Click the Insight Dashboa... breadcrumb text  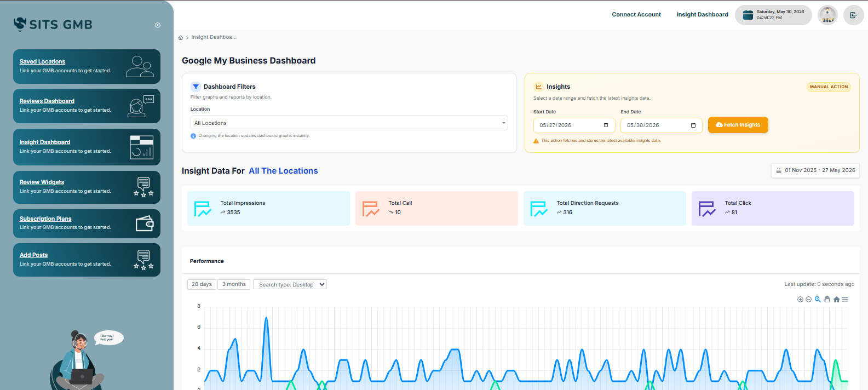pyautogui.click(x=214, y=37)
